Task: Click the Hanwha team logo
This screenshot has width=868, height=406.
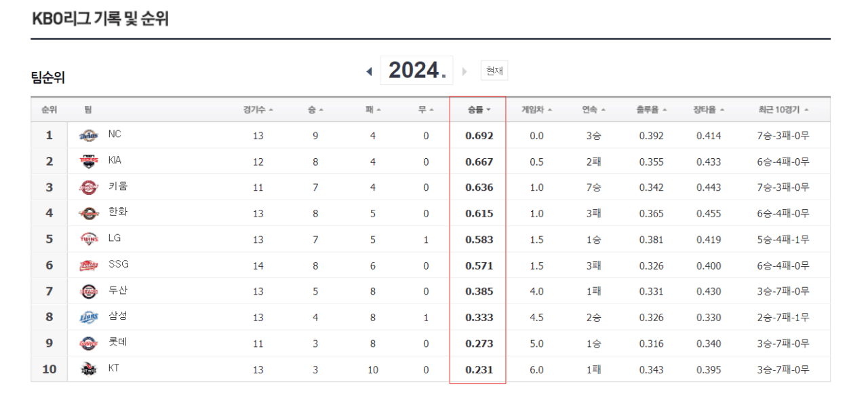Action: tap(89, 213)
